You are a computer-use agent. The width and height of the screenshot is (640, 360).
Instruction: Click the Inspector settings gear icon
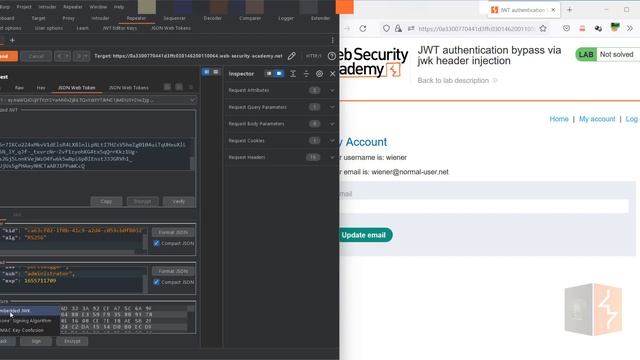click(319, 74)
